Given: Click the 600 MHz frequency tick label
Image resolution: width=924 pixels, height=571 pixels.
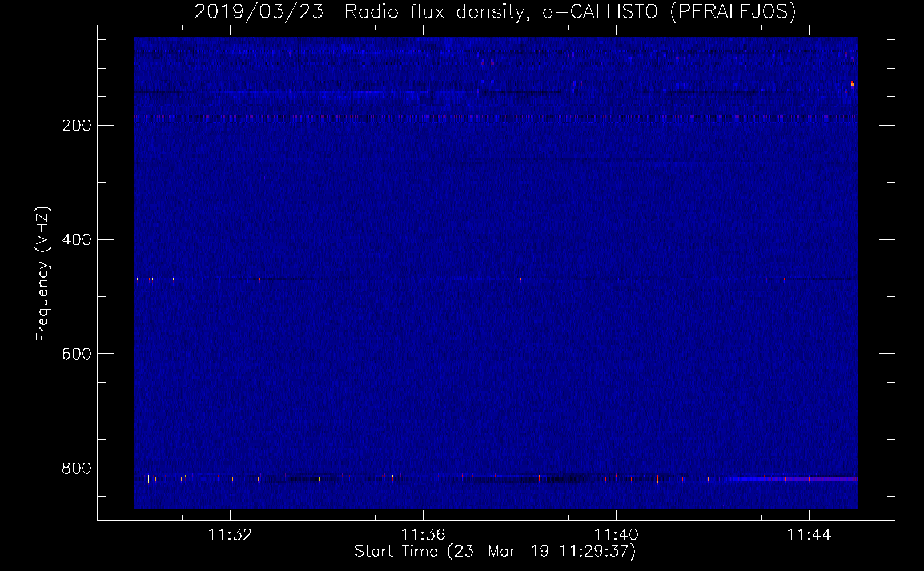Looking at the screenshot, I should pyautogui.click(x=77, y=354).
